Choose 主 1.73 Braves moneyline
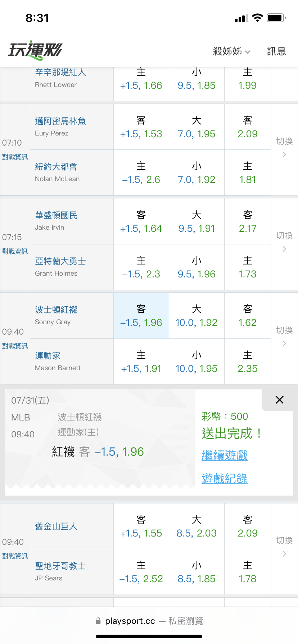Screen dimensions: 298x644 tap(248, 267)
